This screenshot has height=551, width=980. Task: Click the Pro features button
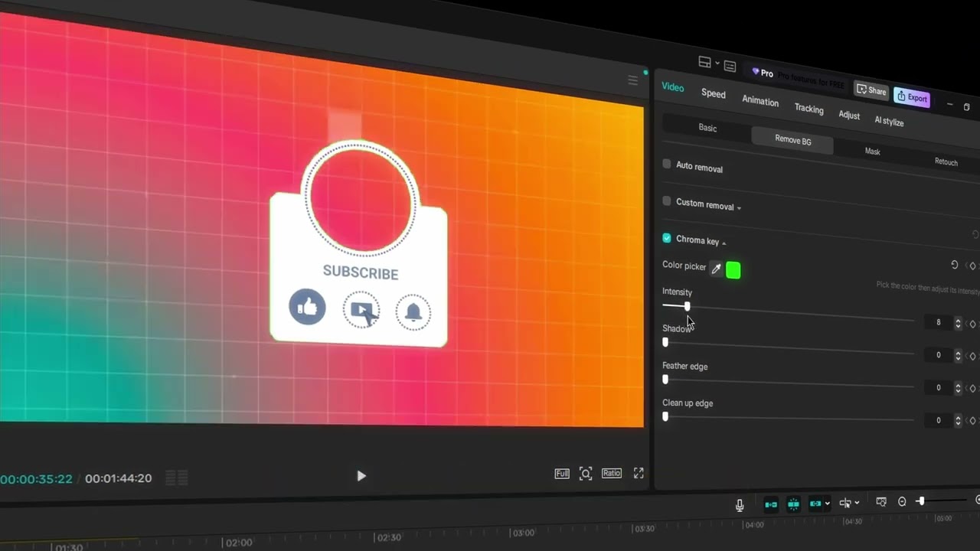coord(796,77)
